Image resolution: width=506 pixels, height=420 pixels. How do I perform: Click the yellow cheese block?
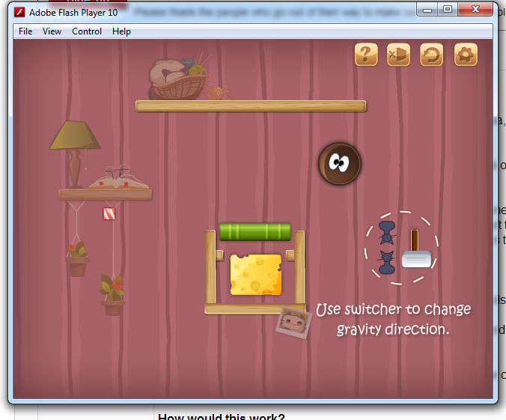(x=255, y=275)
